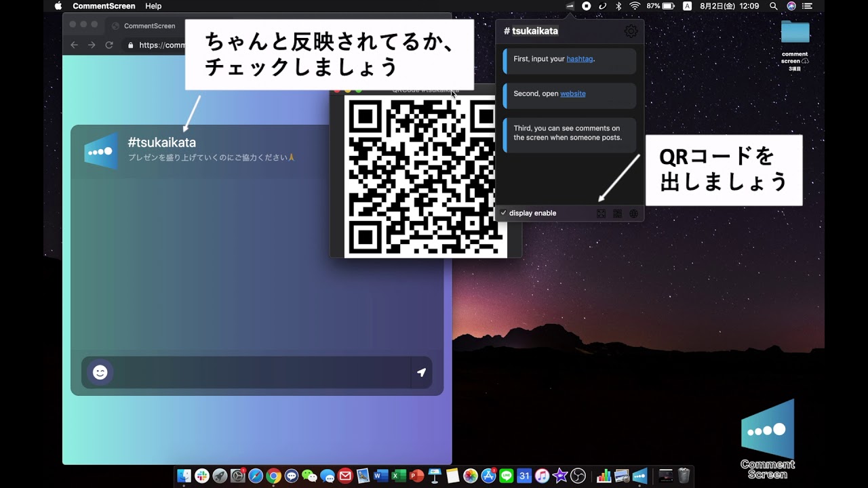Click the #tsukaikata heading in browser

161,142
